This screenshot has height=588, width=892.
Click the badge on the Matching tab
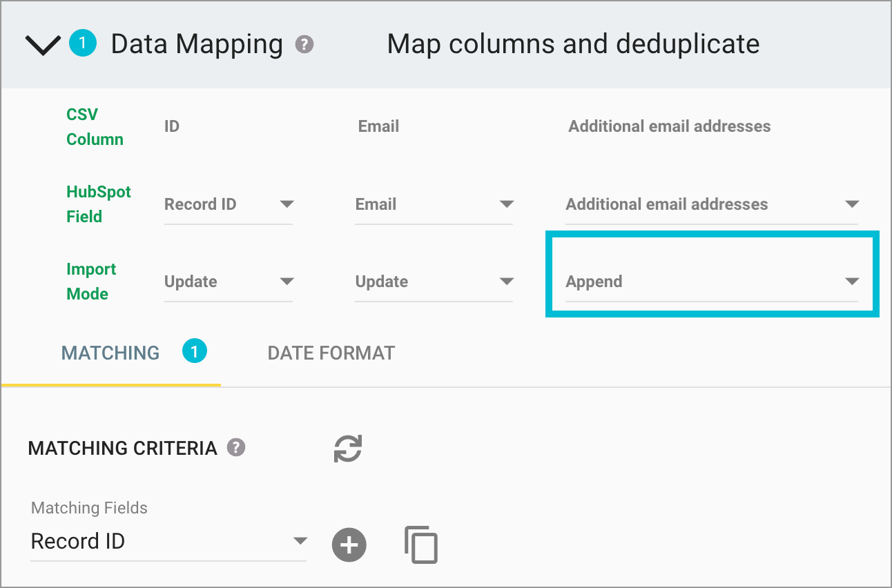(x=194, y=351)
